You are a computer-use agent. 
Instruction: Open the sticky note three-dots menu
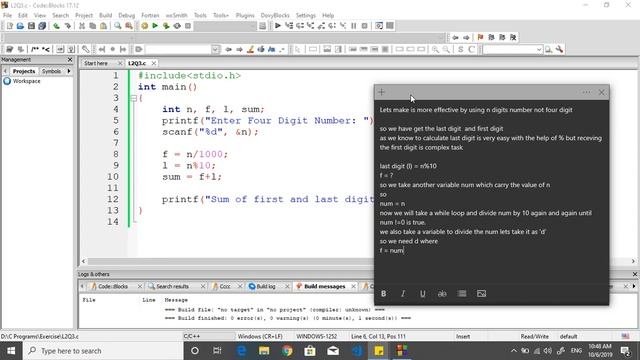tap(587, 92)
